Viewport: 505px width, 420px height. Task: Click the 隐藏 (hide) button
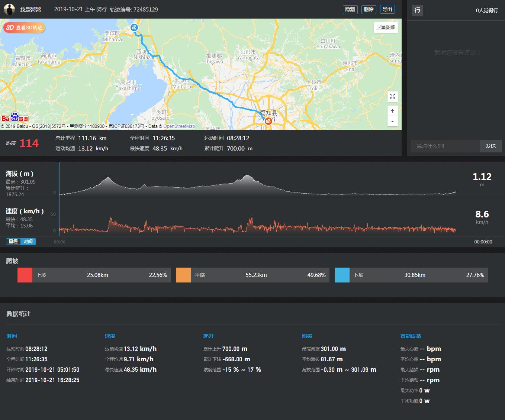click(350, 10)
